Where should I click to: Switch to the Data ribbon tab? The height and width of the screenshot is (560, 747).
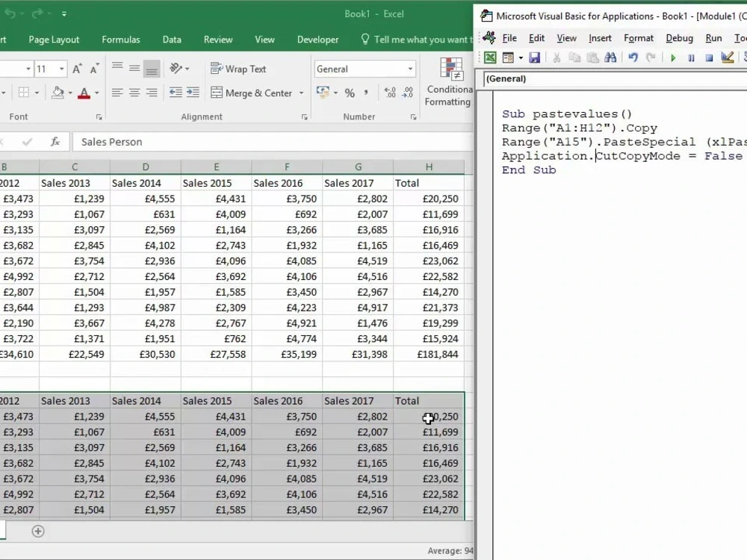pyautogui.click(x=172, y=40)
